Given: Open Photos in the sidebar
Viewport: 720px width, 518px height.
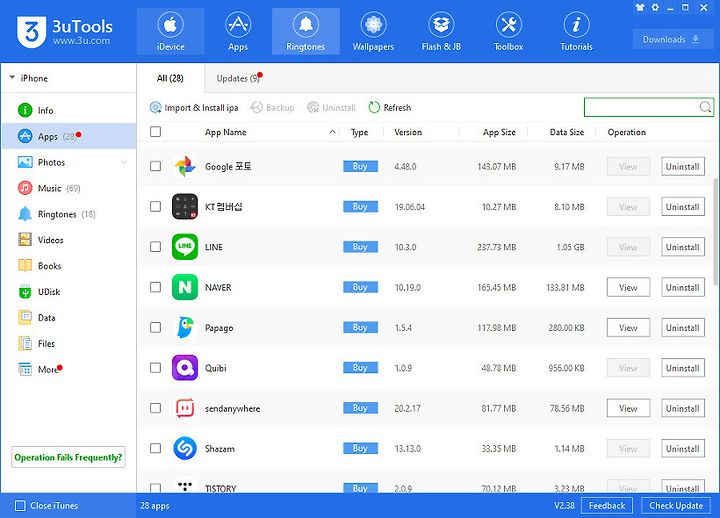Looking at the screenshot, I should point(69,162).
